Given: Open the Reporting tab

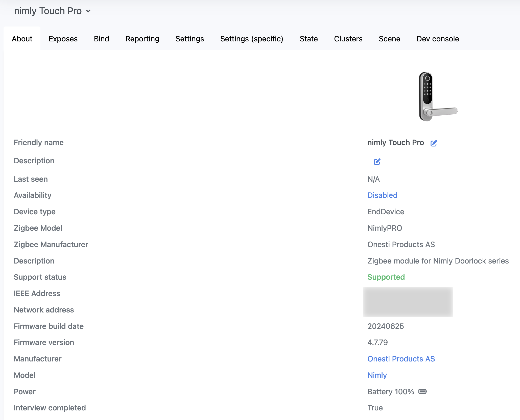Looking at the screenshot, I should (x=143, y=39).
